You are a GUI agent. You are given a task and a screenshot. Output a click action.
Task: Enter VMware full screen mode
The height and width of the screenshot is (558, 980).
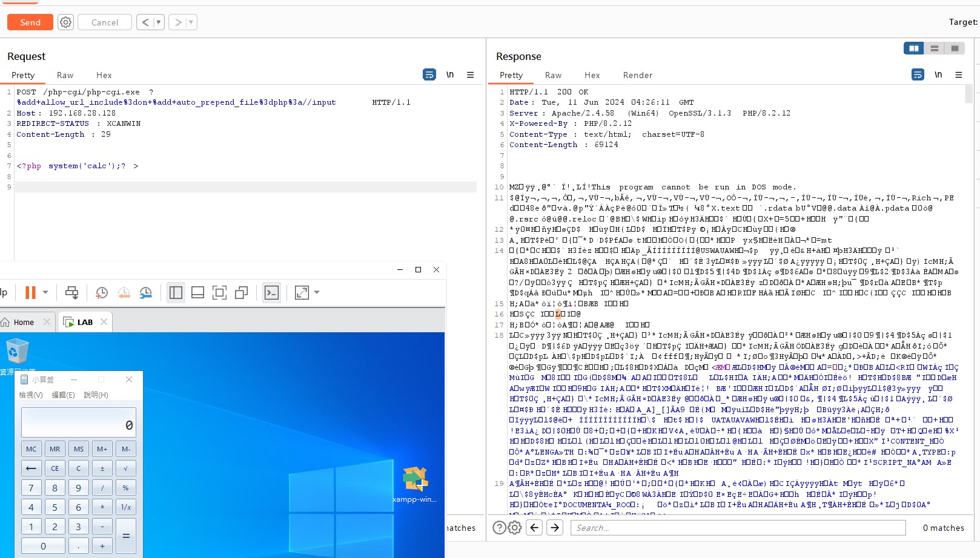(219, 293)
